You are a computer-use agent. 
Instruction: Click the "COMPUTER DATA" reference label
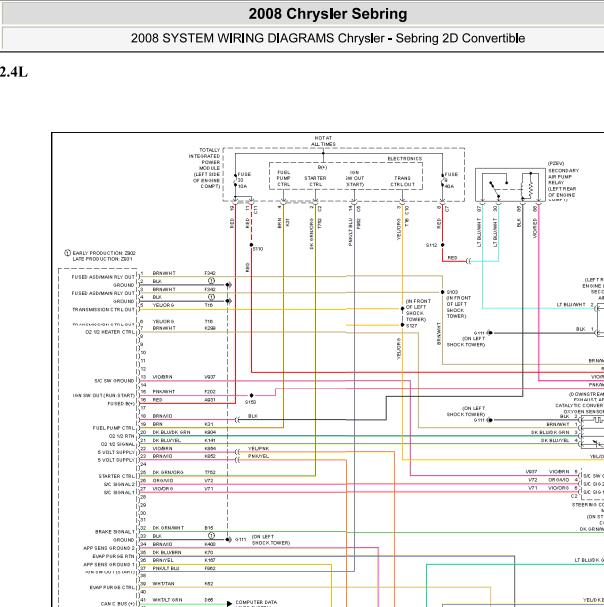[x=256, y=602]
